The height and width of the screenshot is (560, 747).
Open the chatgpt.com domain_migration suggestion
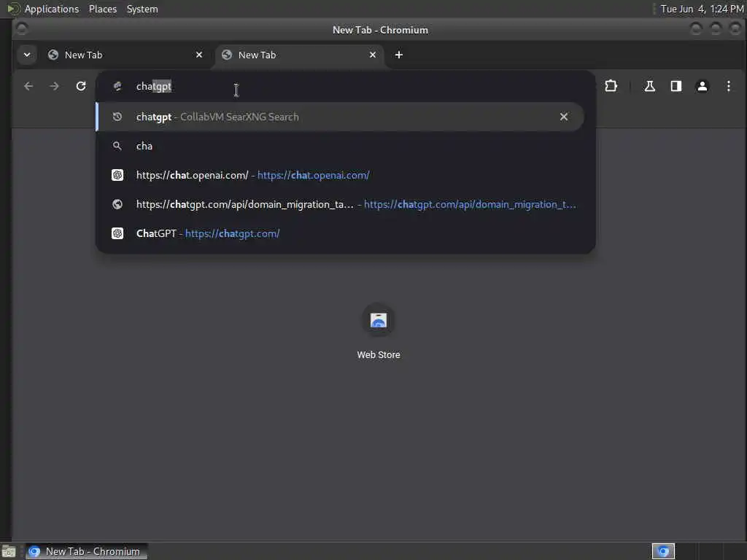(340, 204)
